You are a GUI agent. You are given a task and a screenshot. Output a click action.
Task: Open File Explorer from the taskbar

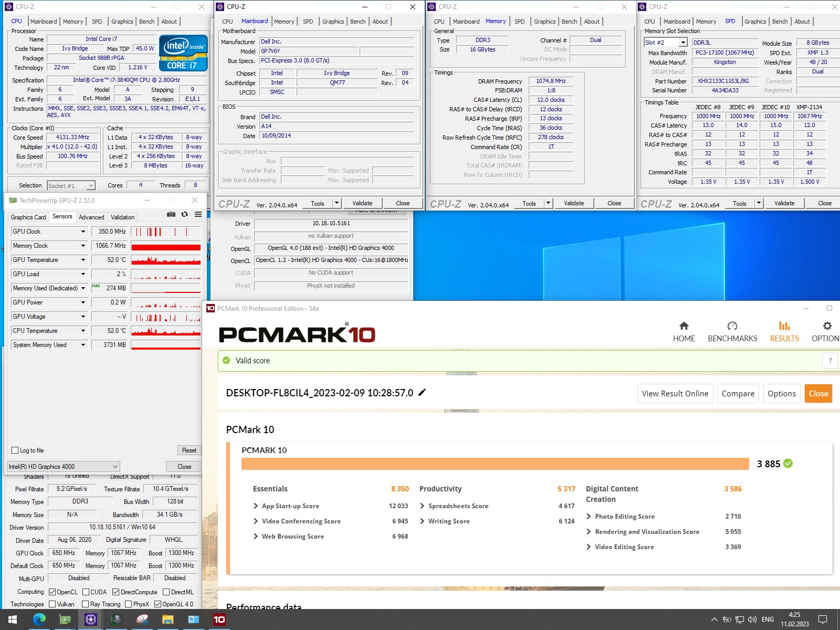click(167, 619)
